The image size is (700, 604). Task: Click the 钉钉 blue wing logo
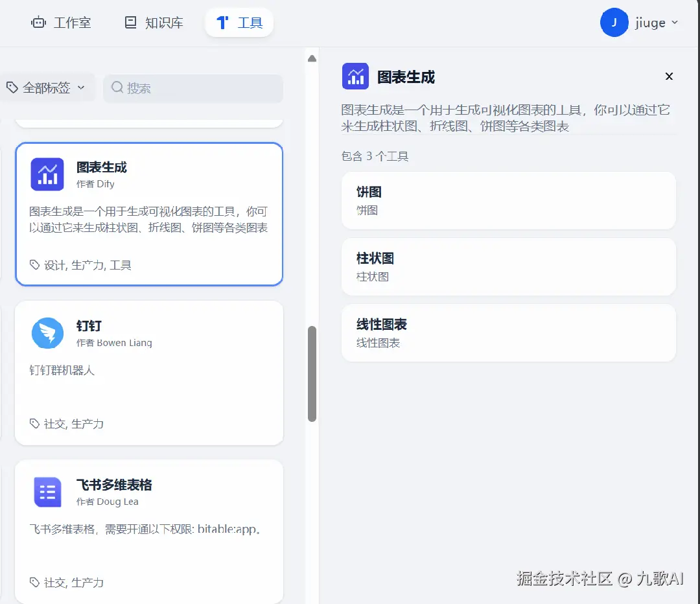tap(47, 333)
